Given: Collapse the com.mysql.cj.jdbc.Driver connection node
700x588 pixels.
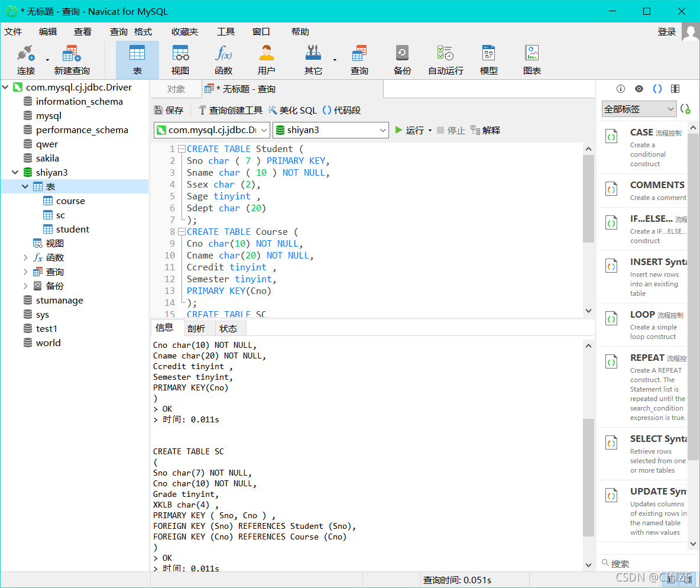Looking at the screenshot, I should pos(5,87).
